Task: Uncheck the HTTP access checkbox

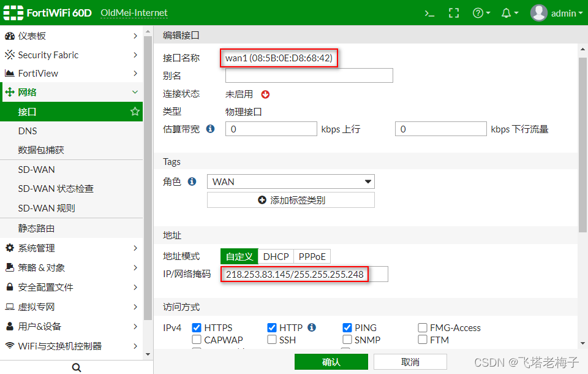Action: coord(272,328)
